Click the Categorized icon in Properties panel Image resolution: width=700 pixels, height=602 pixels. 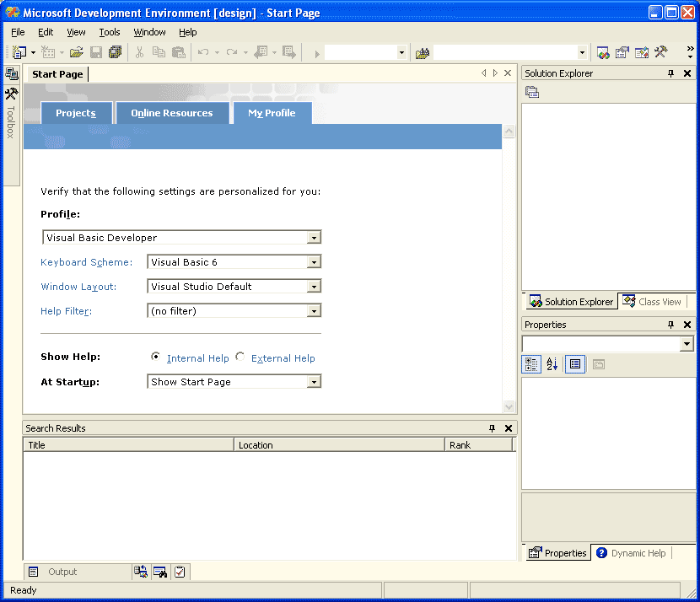531,364
